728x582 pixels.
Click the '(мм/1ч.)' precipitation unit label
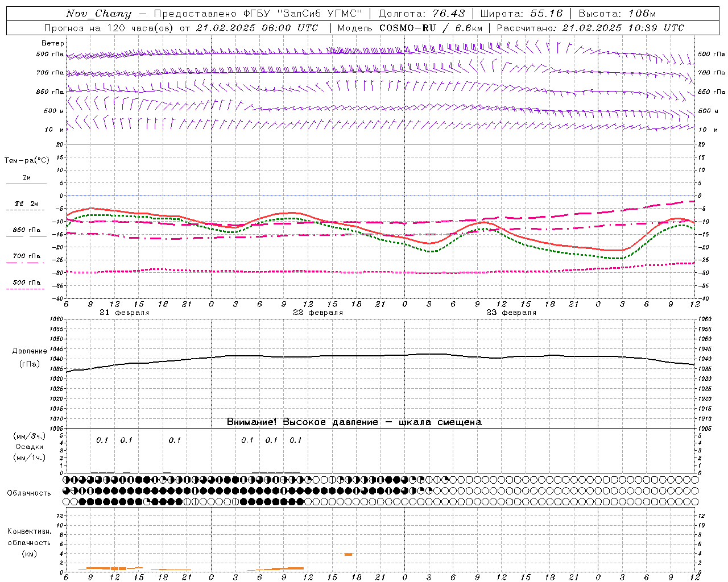pyautogui.click(x=30, y=458)
